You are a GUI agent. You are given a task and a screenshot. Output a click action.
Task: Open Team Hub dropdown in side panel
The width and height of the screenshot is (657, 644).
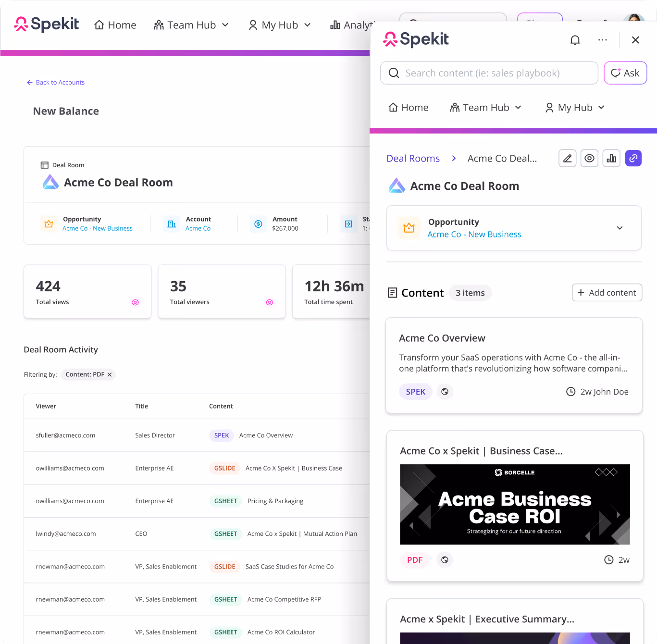[x=486, y=108]
